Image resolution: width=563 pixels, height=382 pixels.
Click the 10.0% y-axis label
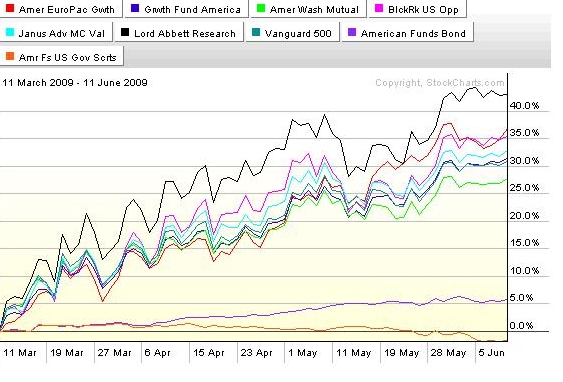[x=525, y=270]
